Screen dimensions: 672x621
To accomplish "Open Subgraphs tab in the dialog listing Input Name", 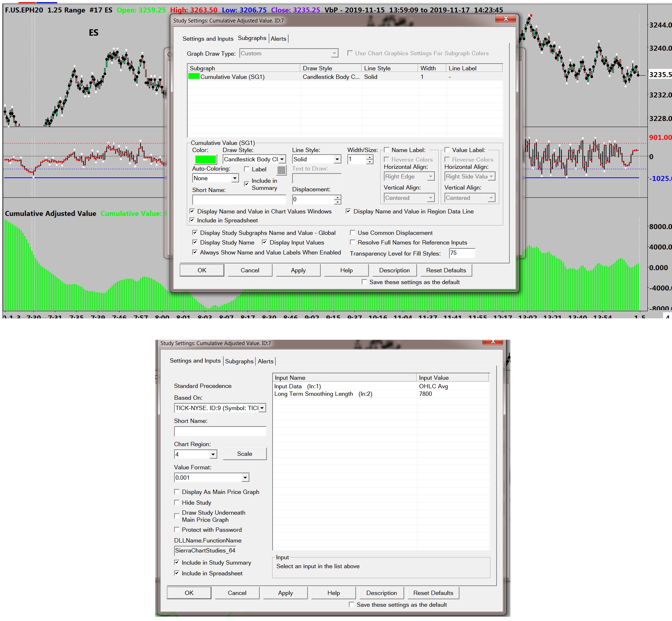I will pyautogui.click(x=239, y=361).
